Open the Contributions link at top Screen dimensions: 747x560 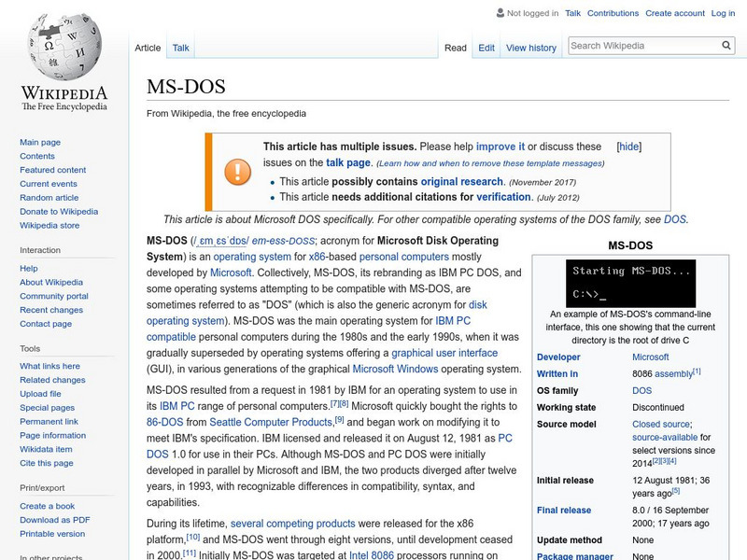(613, 14)
